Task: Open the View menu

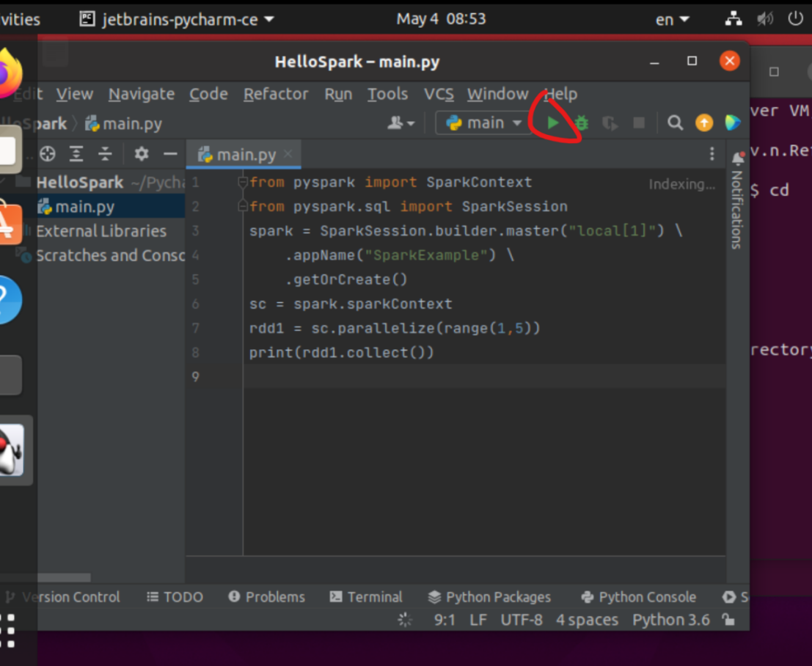Action: coord(75,94)
